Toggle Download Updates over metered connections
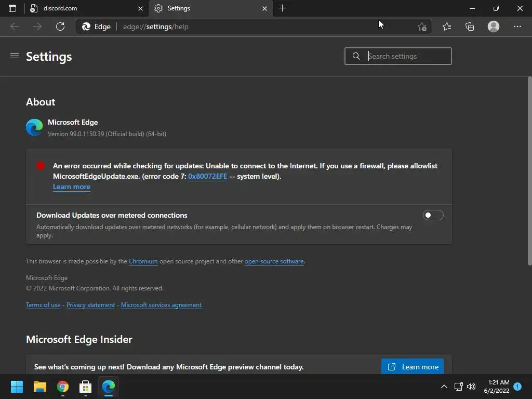 (x=433, y=215)
